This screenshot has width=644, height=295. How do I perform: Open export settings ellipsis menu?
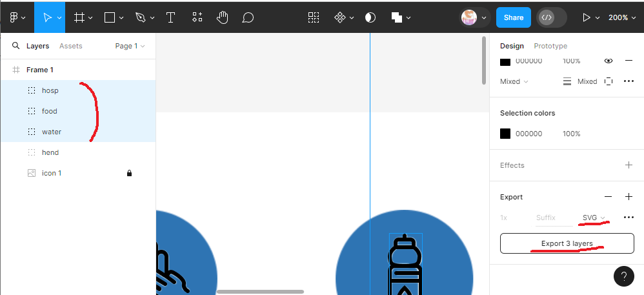coord(629,218)
